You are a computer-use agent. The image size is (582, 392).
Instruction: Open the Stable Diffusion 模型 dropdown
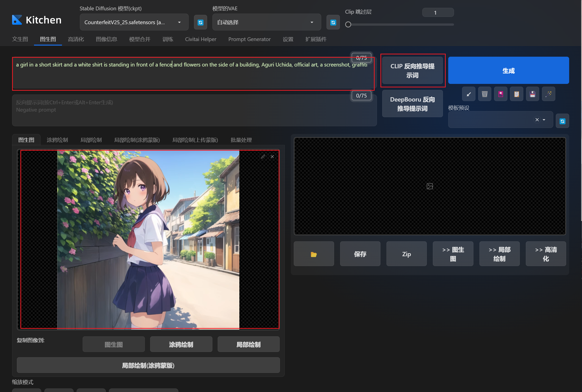coord(134,22)
